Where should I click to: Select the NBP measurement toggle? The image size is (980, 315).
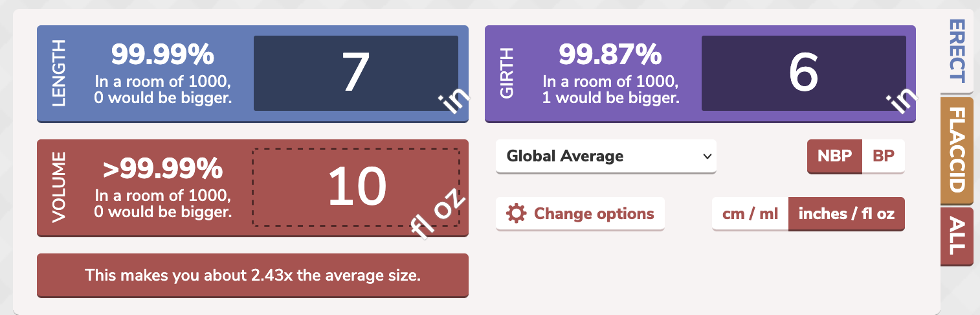[x=834, y=156]
